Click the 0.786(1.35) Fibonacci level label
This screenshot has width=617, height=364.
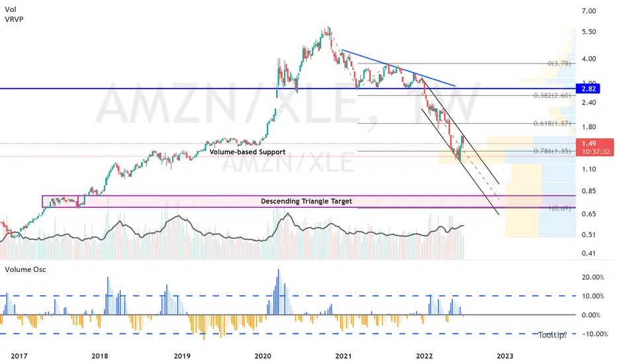552,151
